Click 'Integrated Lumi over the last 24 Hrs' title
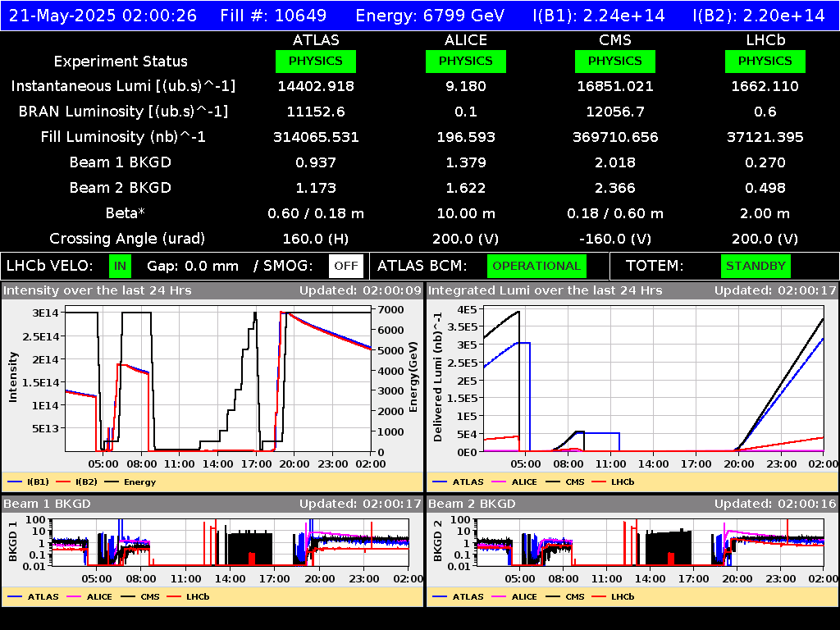 click(546, 291)
